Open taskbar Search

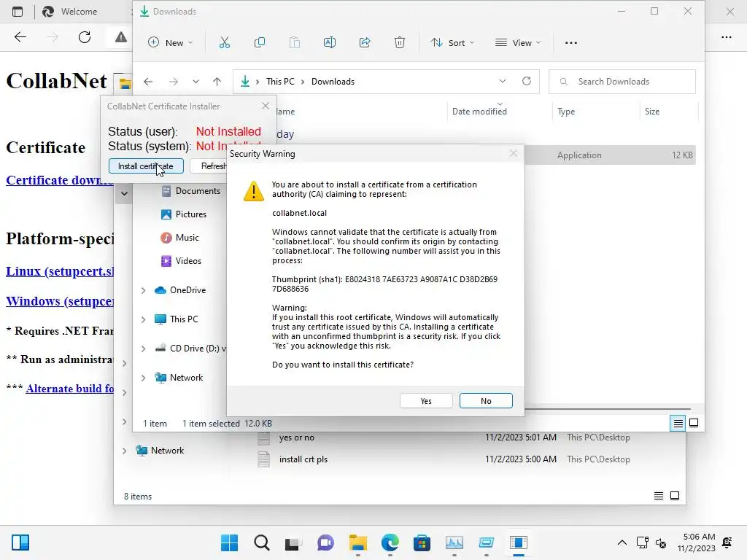[262, 542]
